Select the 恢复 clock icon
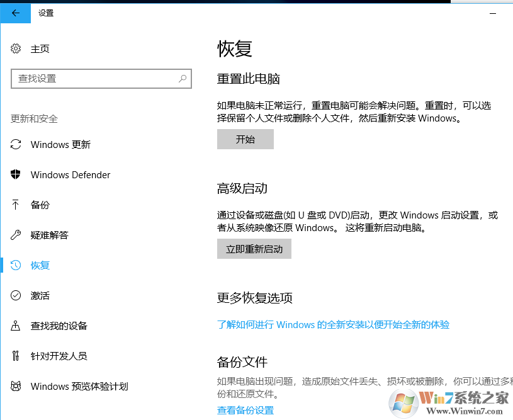513x420 pixels. tap(15, 265)
